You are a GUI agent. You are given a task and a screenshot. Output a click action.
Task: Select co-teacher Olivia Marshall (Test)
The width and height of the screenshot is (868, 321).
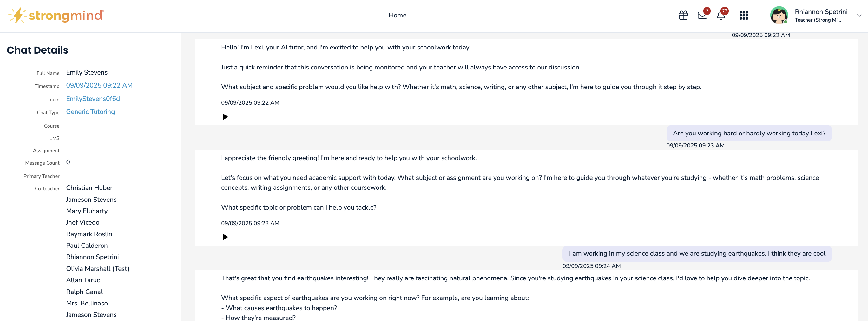click(x=97, y=269)
